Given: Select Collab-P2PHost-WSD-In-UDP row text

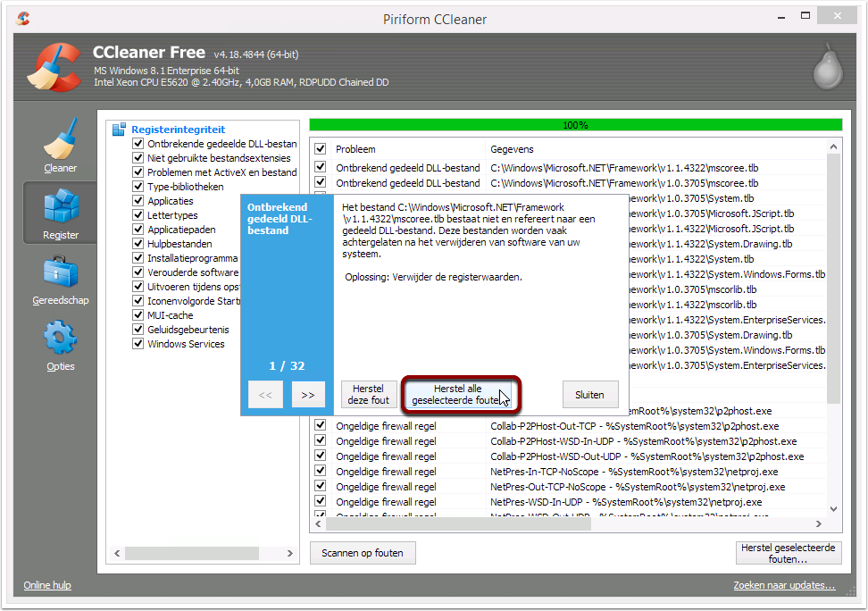Looking at the screenshot, I should point(644,441).
